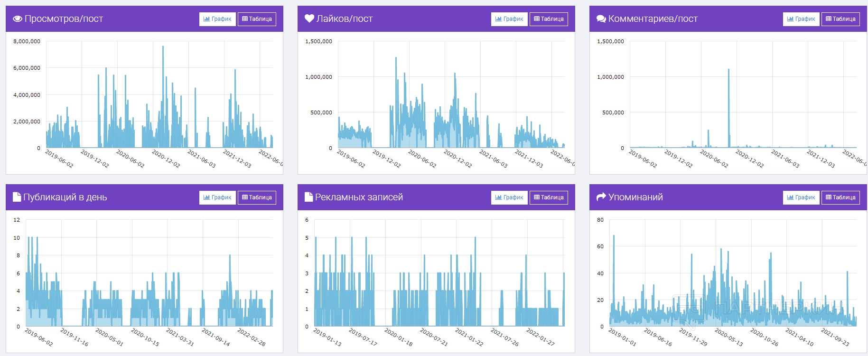Click the document icon beside Публикаций в день

click(x=17, y=197)
